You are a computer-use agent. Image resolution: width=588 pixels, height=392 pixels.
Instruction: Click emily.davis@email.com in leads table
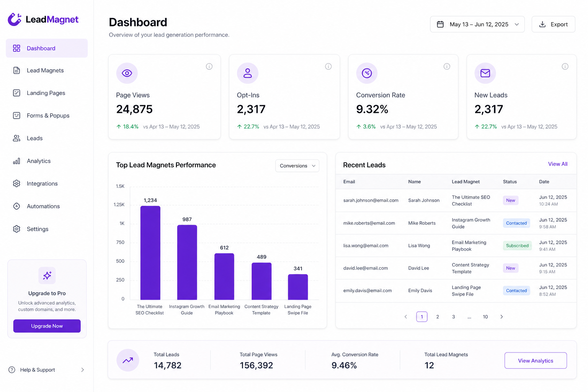click(x=367, y=291)
